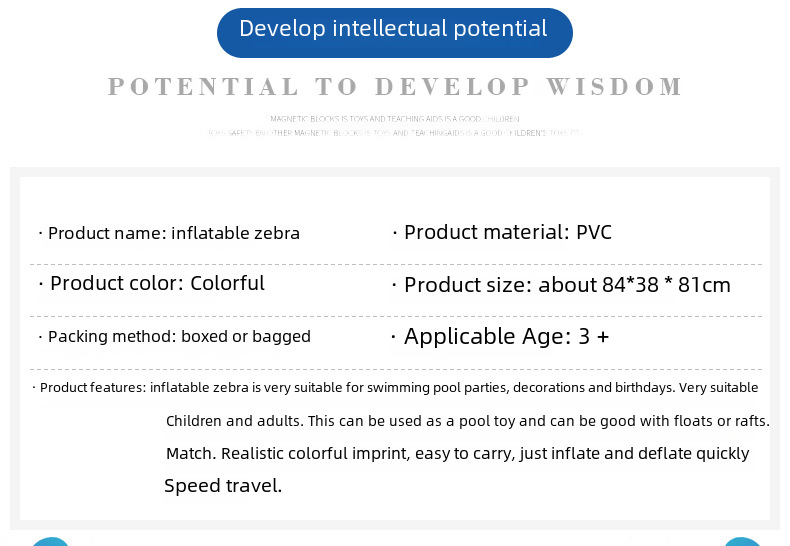
Task: Click the Applicable Age 3+ entry
Action: (506, 336)
